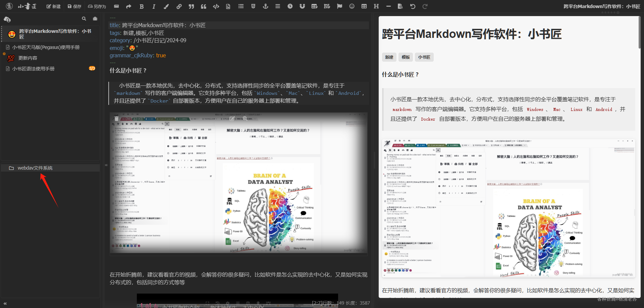Click the 新建 tag in preview

pos(389,57)
